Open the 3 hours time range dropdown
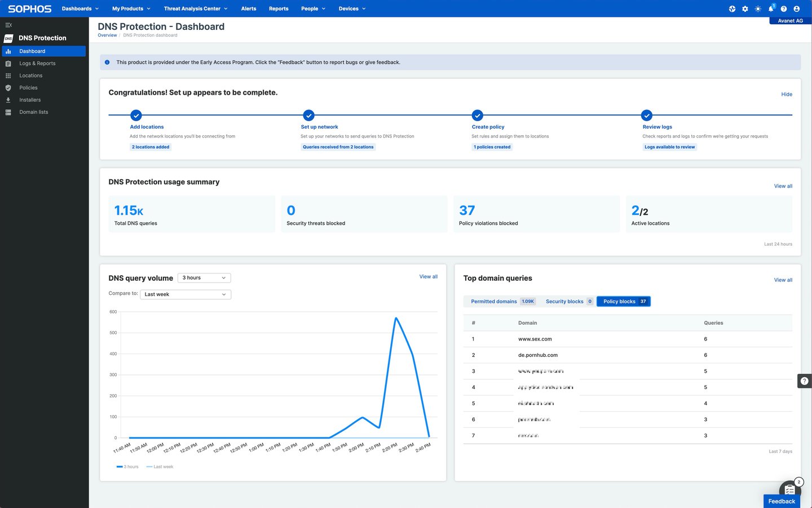The height and width of the screenshot is (508, 812). (x=204, y=278)
